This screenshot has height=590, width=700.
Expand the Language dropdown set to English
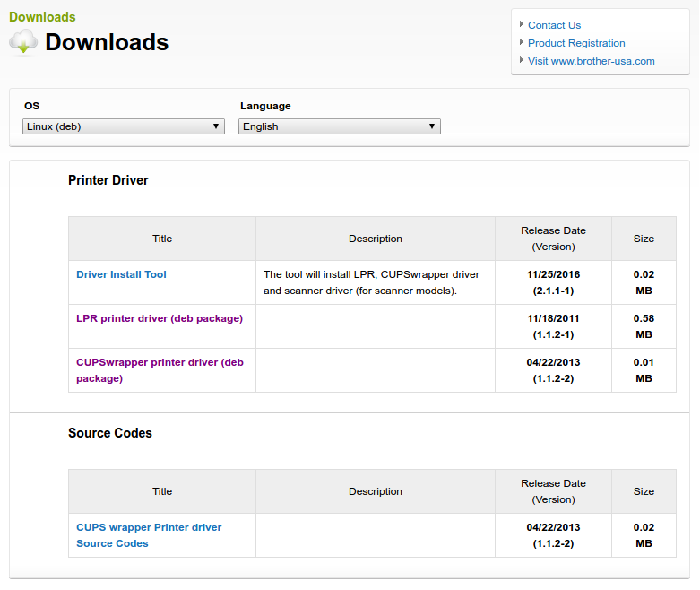click(340, 126)
